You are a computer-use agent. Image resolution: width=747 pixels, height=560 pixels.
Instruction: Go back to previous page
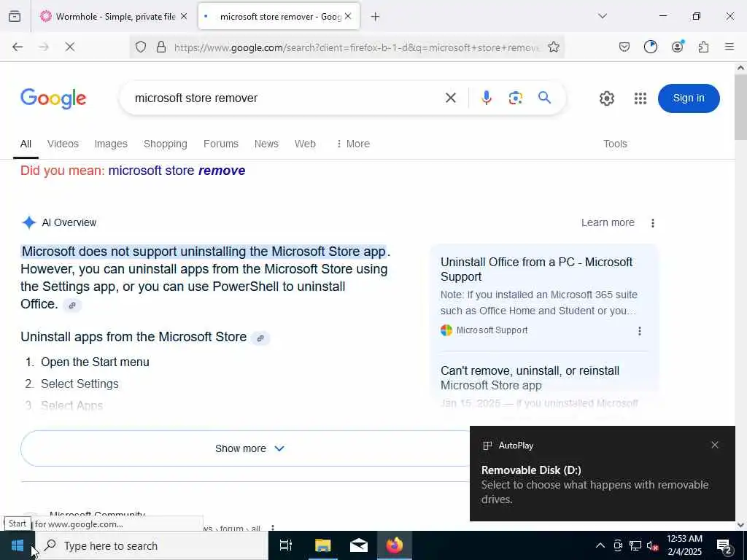(18, 47)
